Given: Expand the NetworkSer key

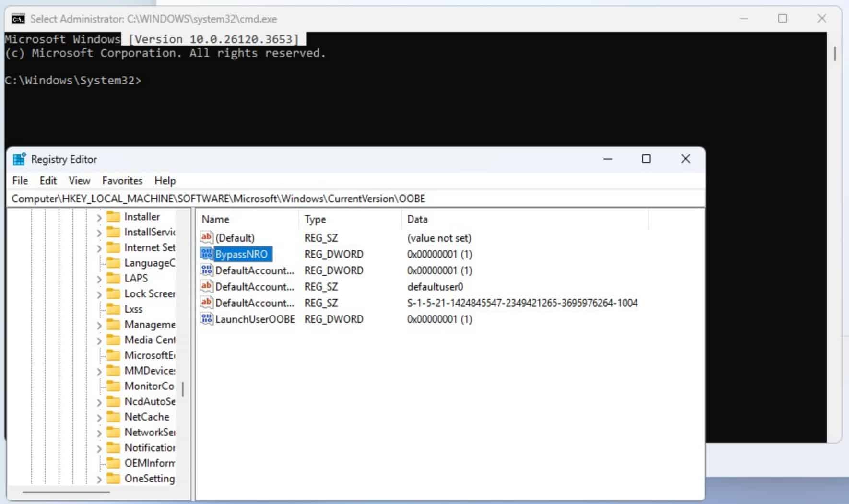Looking at the screenshot, I should (99, 433).
